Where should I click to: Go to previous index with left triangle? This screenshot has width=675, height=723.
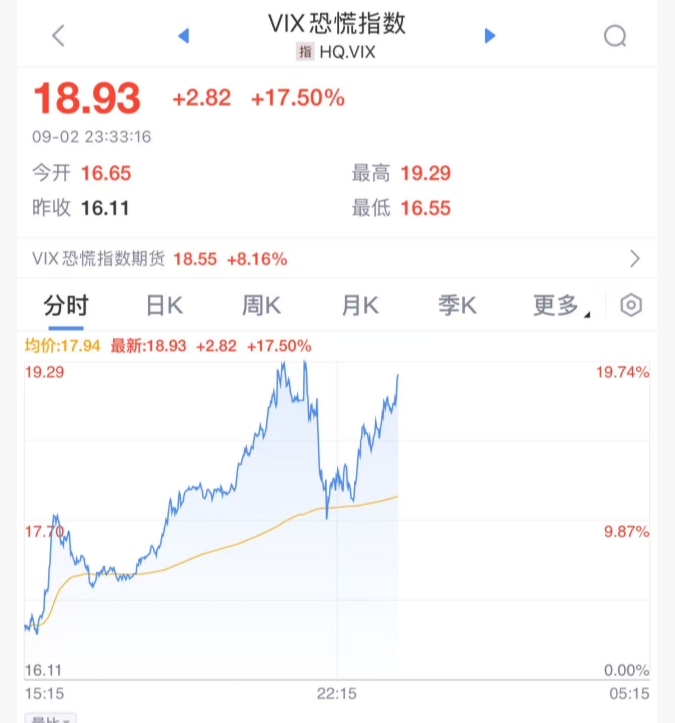tap(184, 36)
